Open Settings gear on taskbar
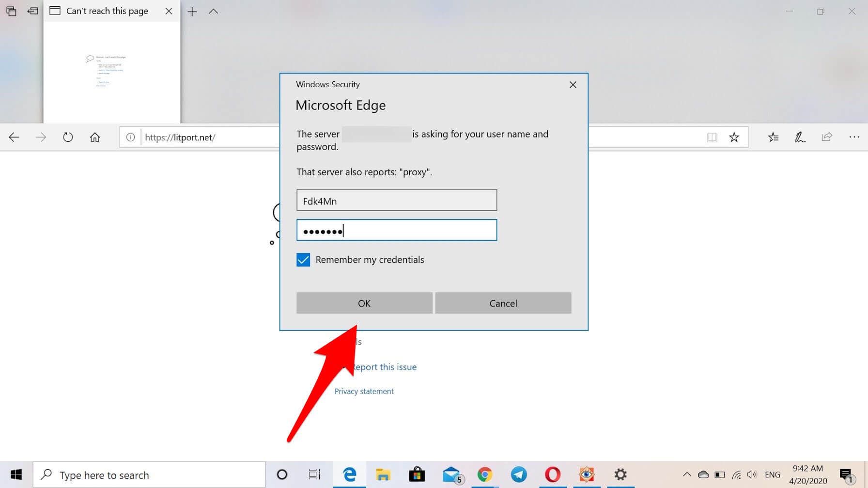868x488 pixels. [x=620, y=474]
